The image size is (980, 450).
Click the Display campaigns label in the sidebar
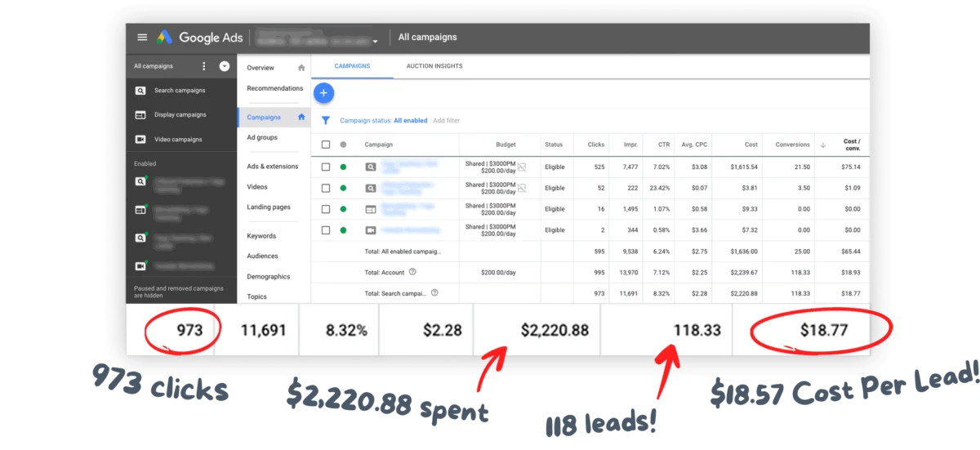pyautogui.click(x=180, y=115)
